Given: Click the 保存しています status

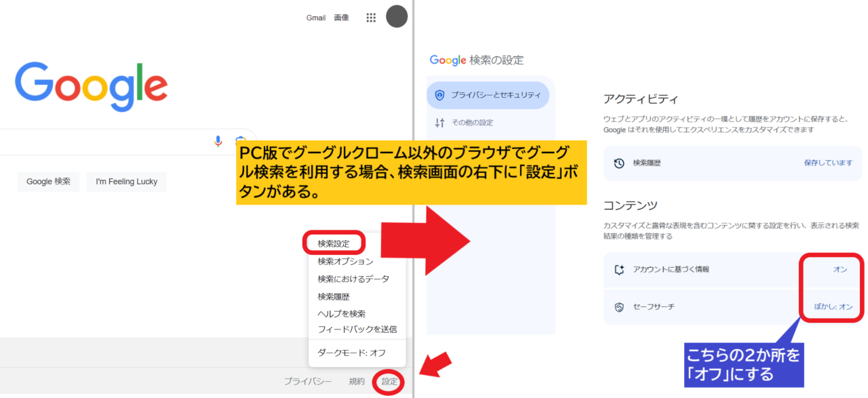Looking at the screenshot, I should click(828, 163).
